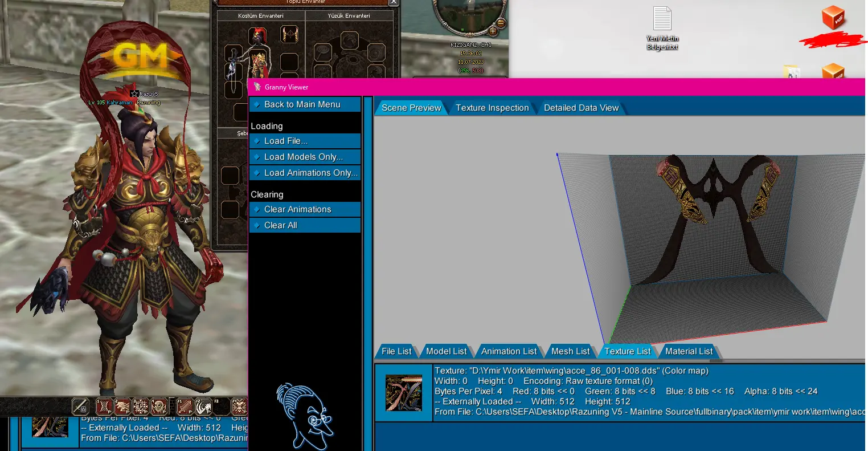Select the sash item in costume inventory
This screenshot has height=451, width=868.
coord(289,34)
